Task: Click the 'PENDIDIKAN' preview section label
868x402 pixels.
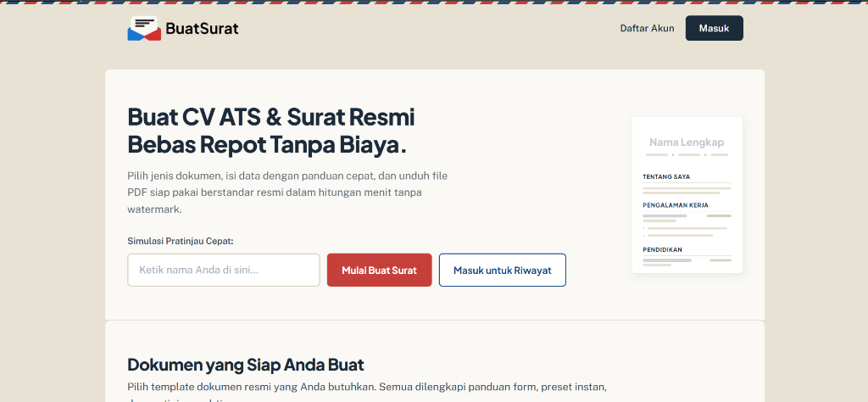Action: click(x=662, y=249)
